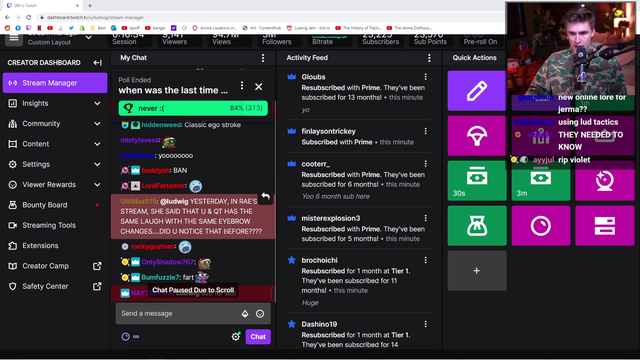The width and height of the screenshot is (640, 360).
Task: Open the channel points icon below chat
Action: [126, 337]
